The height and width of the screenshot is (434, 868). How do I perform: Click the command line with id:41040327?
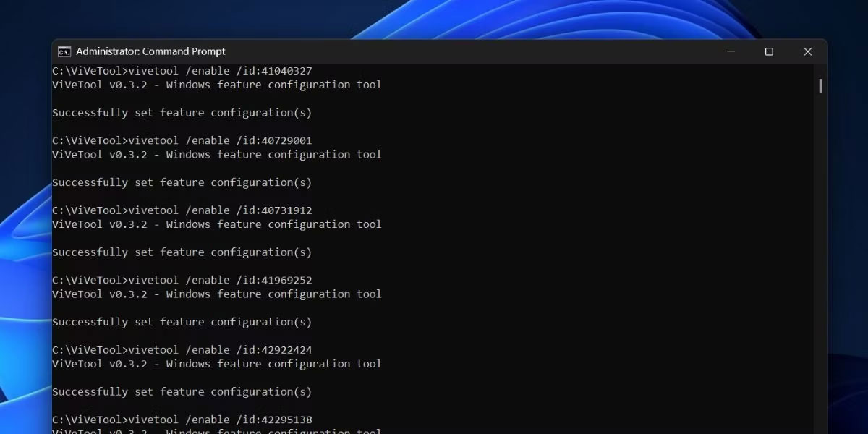pos(182,71)
